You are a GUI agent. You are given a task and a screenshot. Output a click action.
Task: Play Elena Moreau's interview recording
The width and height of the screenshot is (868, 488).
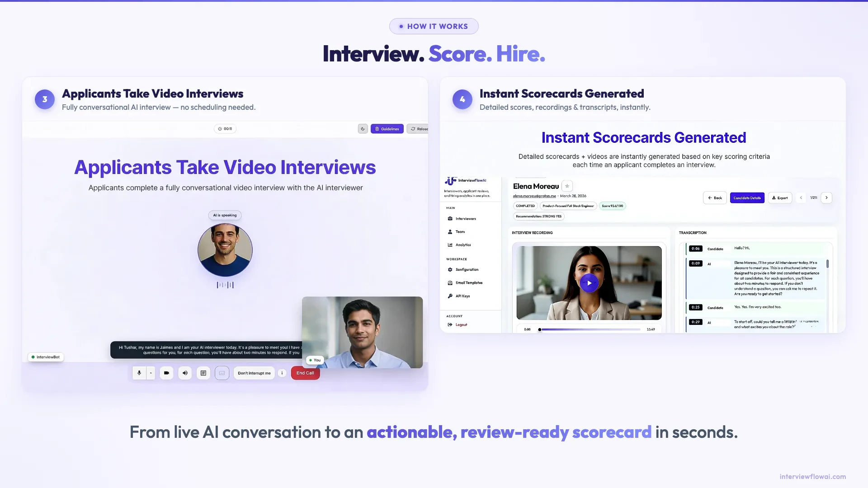point(589,283)
